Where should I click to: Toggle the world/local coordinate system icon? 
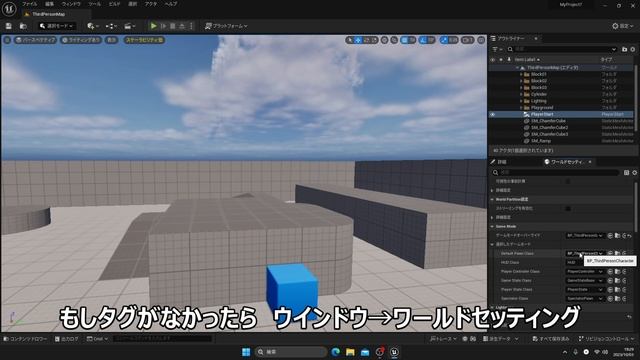(384, 40)
